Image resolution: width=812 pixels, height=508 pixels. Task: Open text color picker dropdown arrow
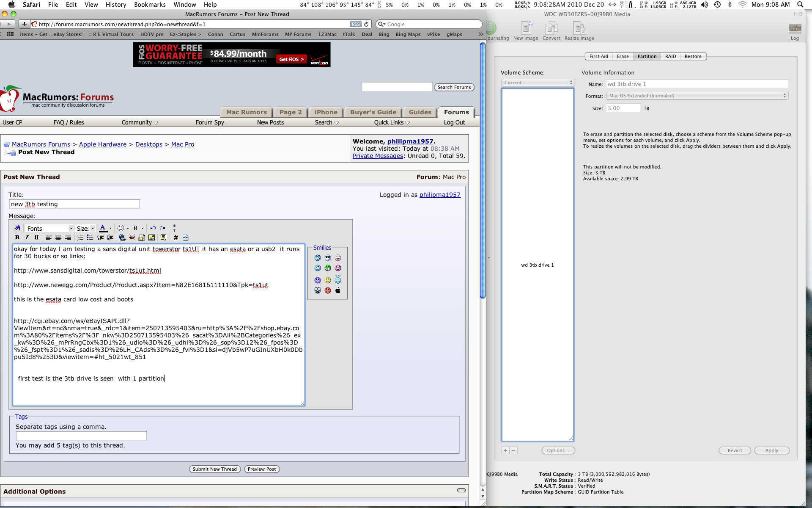pyautogui.click(x=110, y=229)
